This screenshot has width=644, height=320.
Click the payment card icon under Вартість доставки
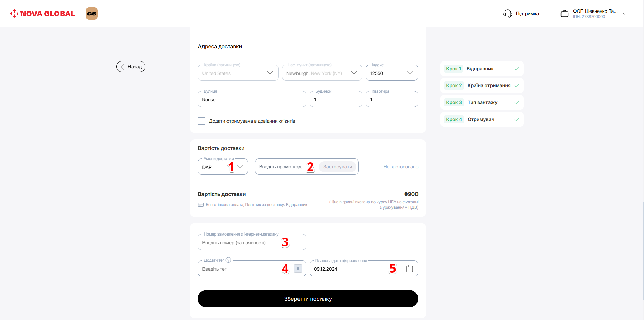point(201,205)
